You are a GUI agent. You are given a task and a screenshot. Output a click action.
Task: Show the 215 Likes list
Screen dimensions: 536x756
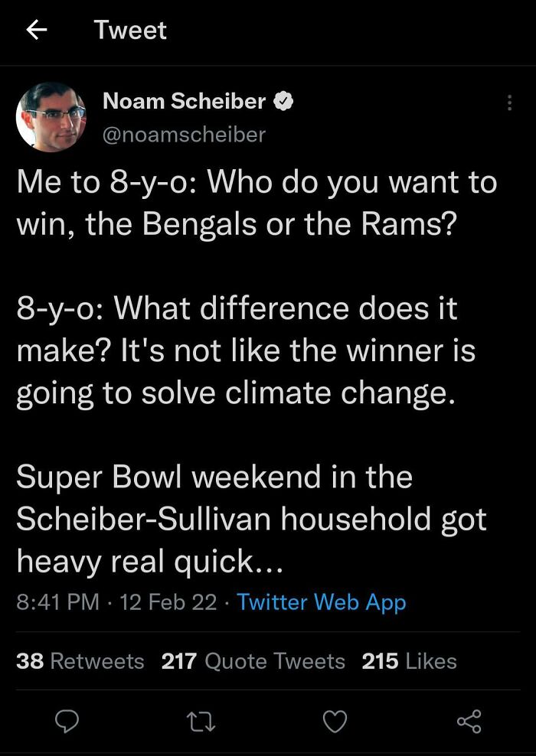[x=410, y=661]
